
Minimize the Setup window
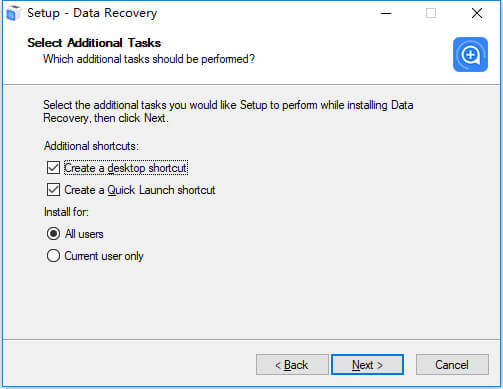click(x=386, y=13)
